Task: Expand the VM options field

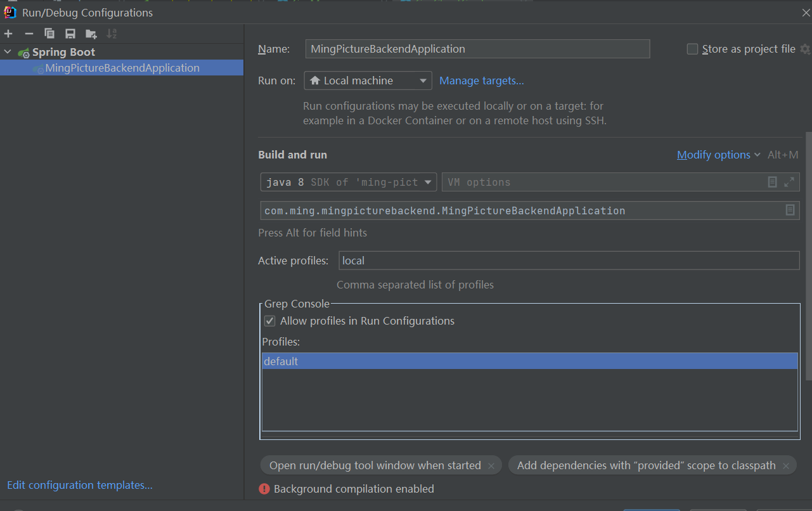Action: [x=789, y=182]
